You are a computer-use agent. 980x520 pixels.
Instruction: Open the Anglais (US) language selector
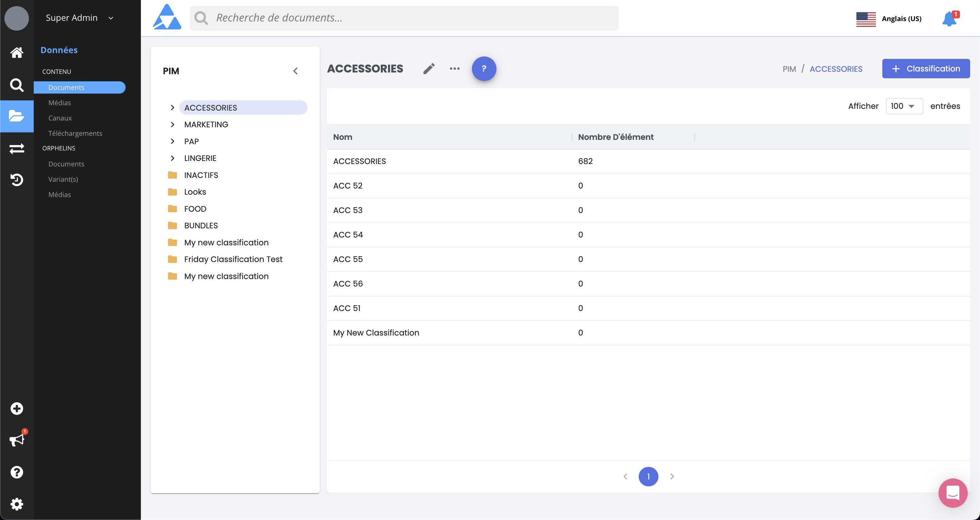tap(901, 19)
